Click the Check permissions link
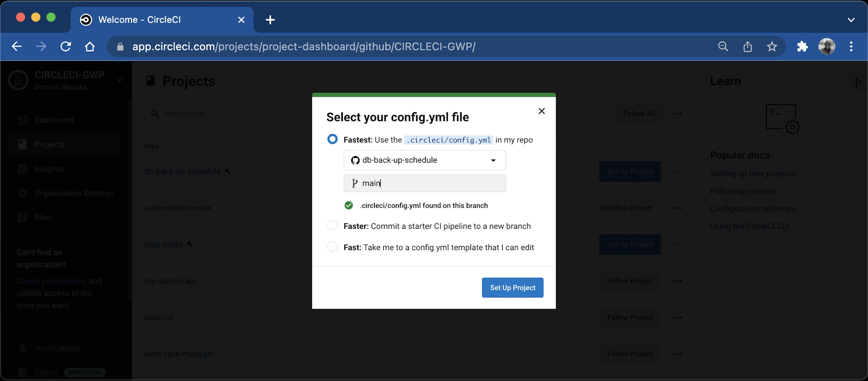Screen dimensions: 868x381 [x=52, y=281]
